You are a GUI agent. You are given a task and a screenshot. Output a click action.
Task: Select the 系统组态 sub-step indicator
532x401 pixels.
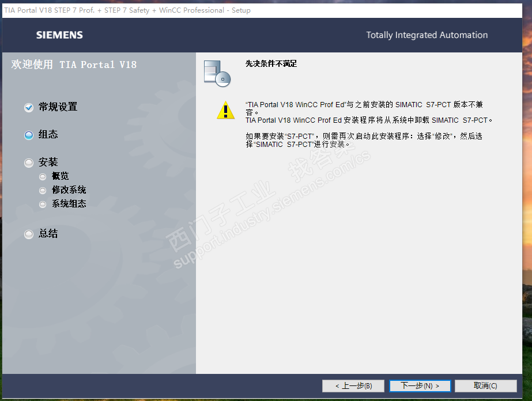[43, 204]
